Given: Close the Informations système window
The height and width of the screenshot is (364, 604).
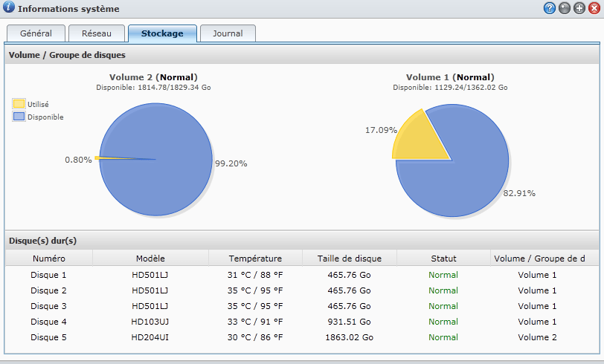Looking at the screenshot, I should (593, 9).
